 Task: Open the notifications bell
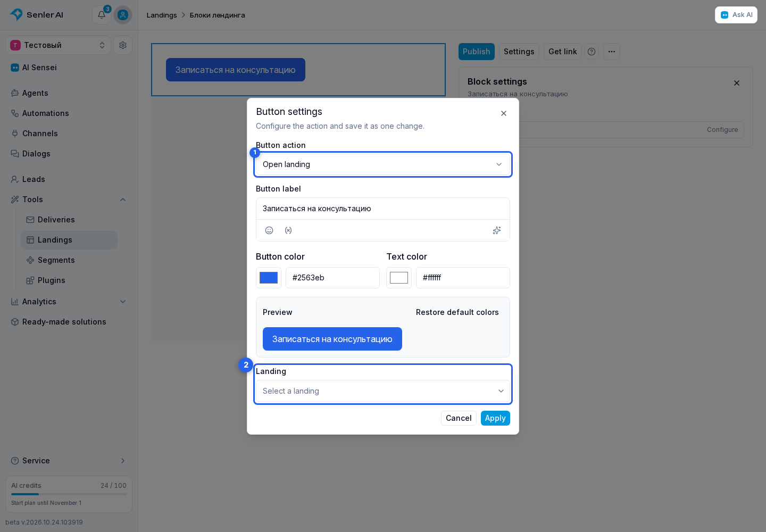[102, 15]
